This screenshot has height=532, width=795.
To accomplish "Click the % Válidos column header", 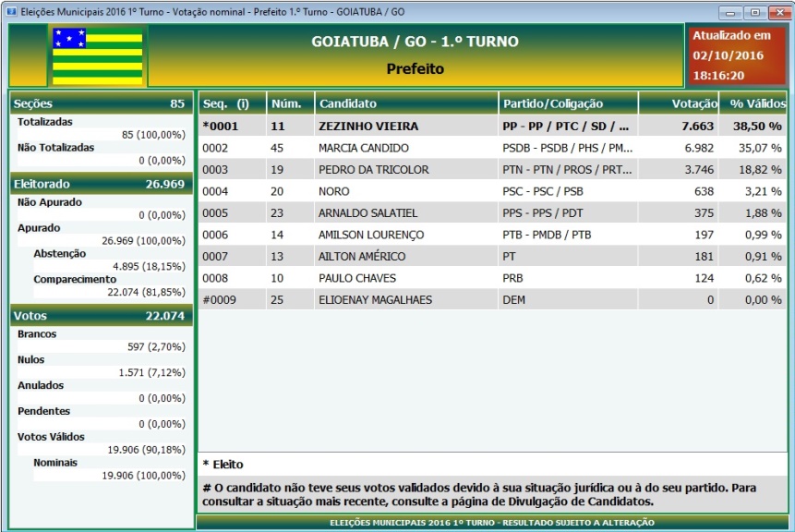I will [x=753, y=103].
